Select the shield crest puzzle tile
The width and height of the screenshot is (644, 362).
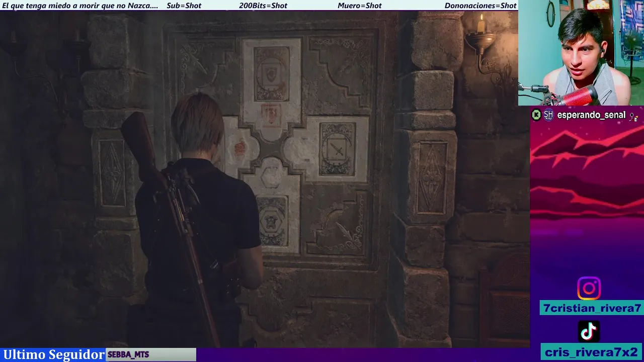point(272,74)
